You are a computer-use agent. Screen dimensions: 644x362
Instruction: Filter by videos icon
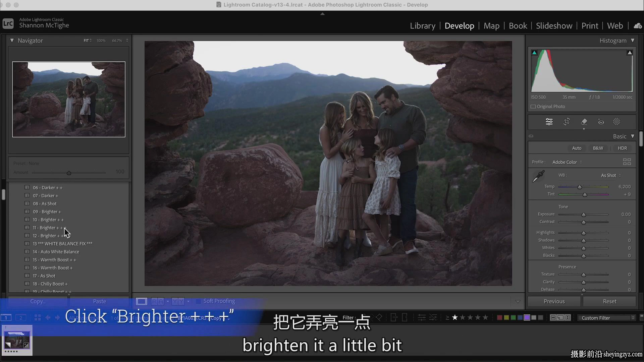pyautogui.click(x=568, y=317)
